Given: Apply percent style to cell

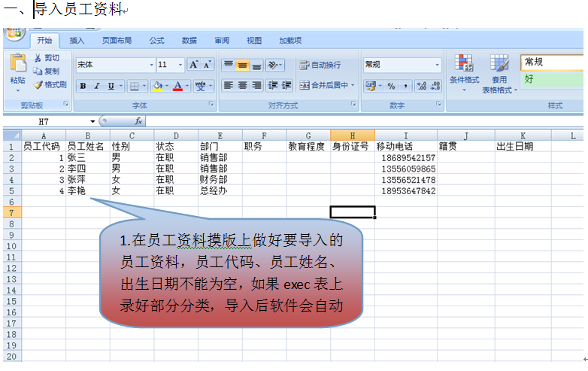Looking at the screenshot, I should pos(391,86).
